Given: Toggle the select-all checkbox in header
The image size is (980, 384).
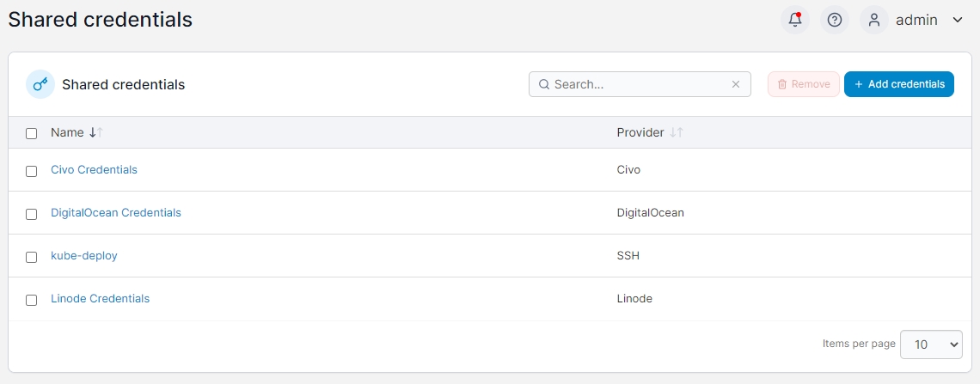Looking at the screenshot, I should click(x=32, y=133).
